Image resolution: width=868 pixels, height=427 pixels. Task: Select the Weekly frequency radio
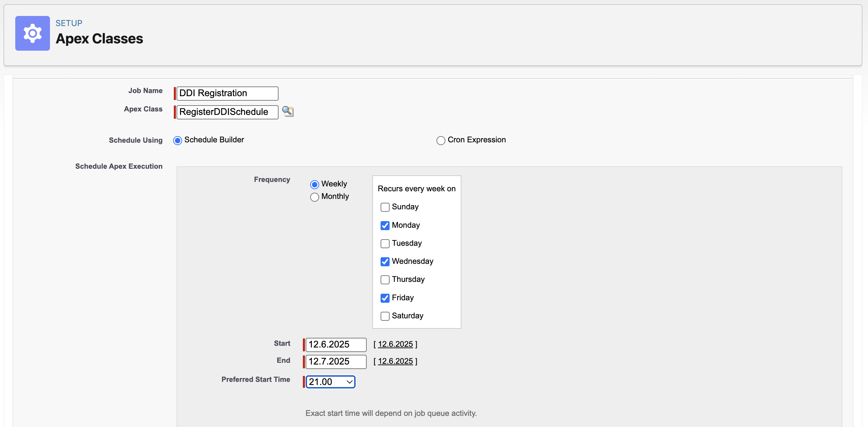(x=314, y=184)
